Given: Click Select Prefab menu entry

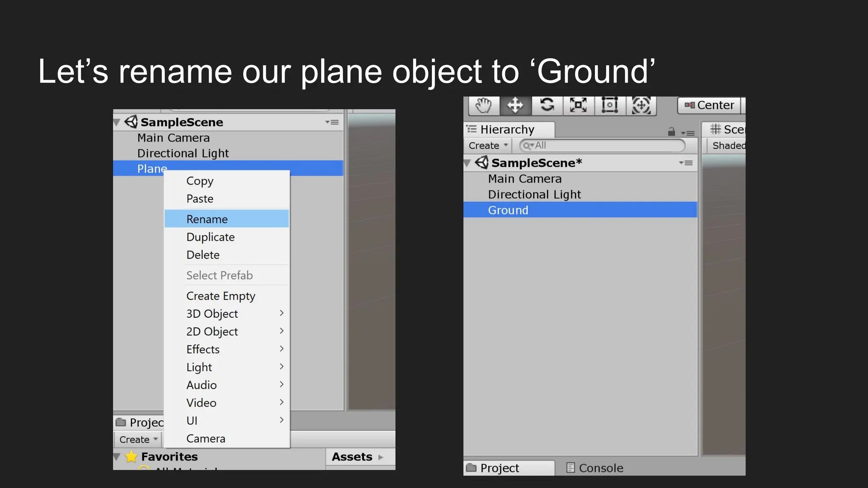Looking at the screenshot, I should coord(227,275).
